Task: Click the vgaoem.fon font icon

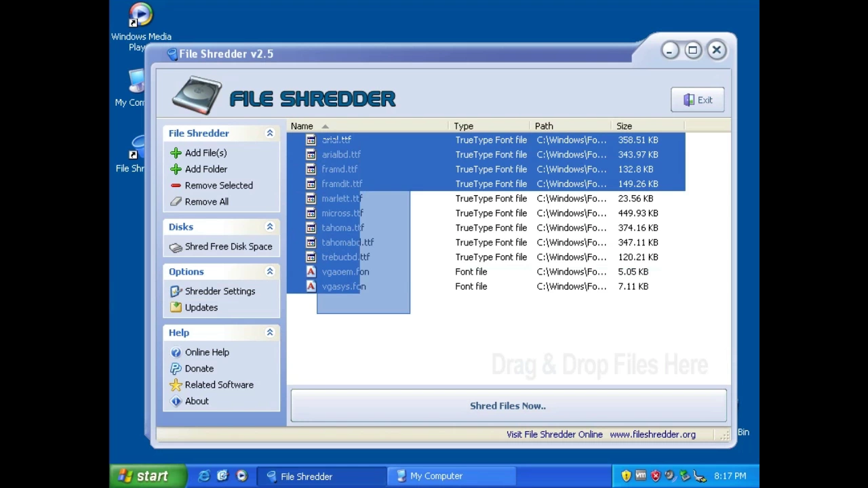Action: click(311, 272)
